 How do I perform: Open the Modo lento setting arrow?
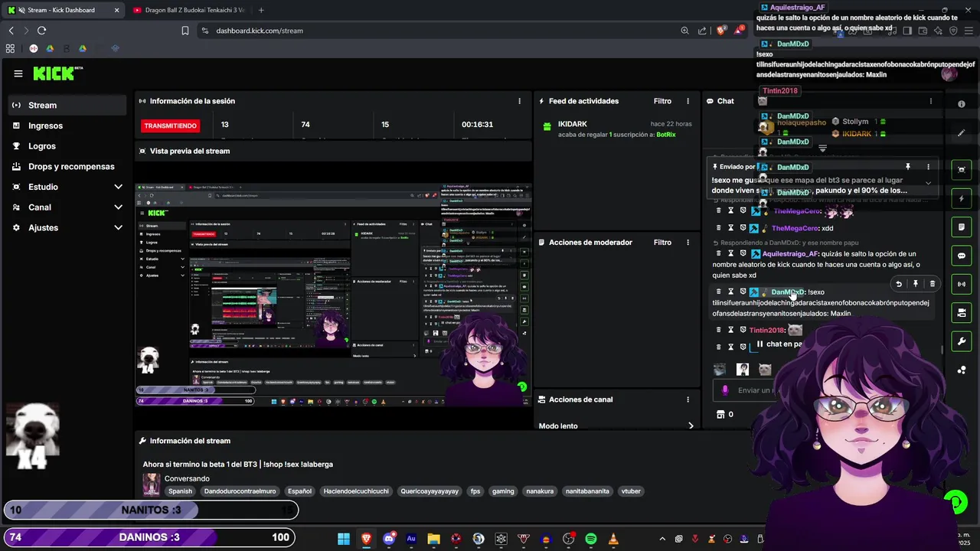click(x=691, y=425)
